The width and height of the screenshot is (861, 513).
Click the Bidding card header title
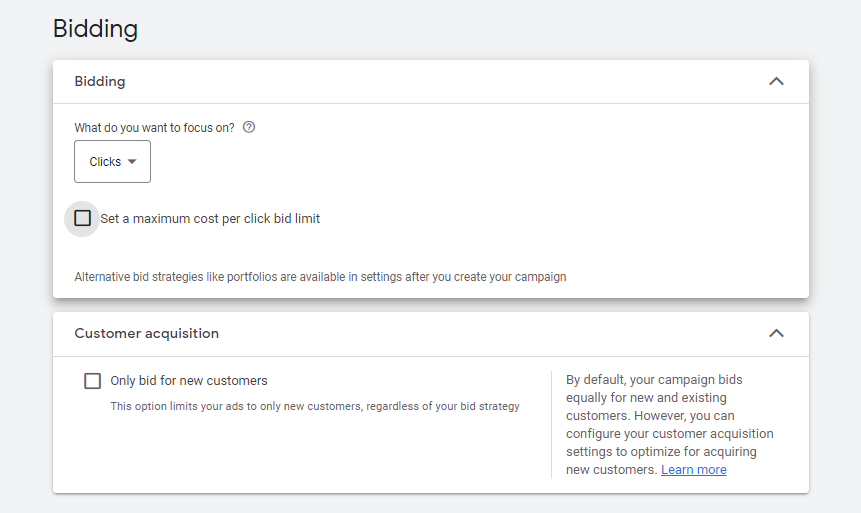coord(100,81)
